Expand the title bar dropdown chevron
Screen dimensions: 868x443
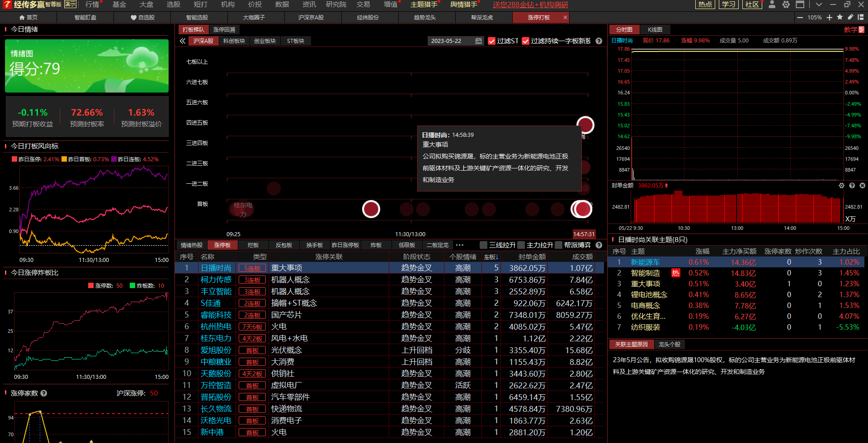(x=819, y=5)
